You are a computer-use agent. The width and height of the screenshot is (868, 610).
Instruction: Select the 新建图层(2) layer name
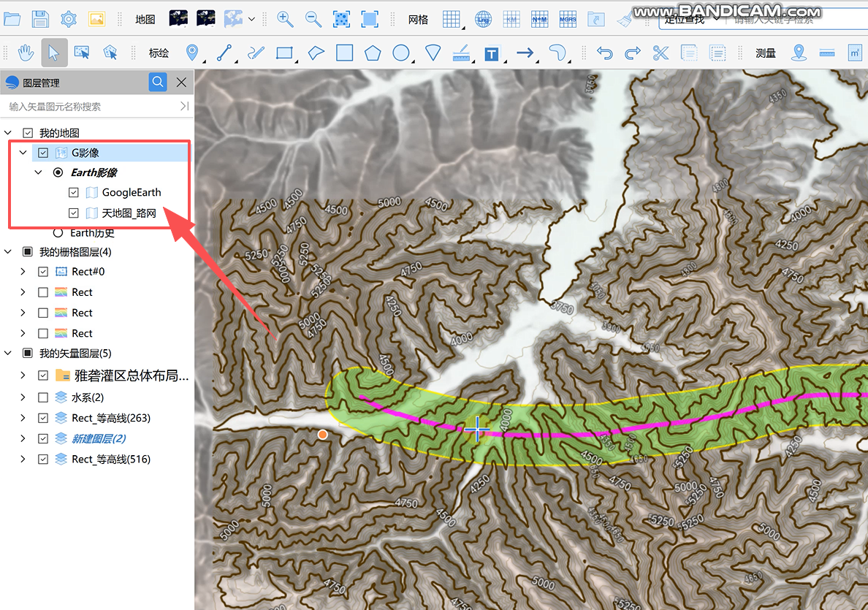[x=99, y=438]
